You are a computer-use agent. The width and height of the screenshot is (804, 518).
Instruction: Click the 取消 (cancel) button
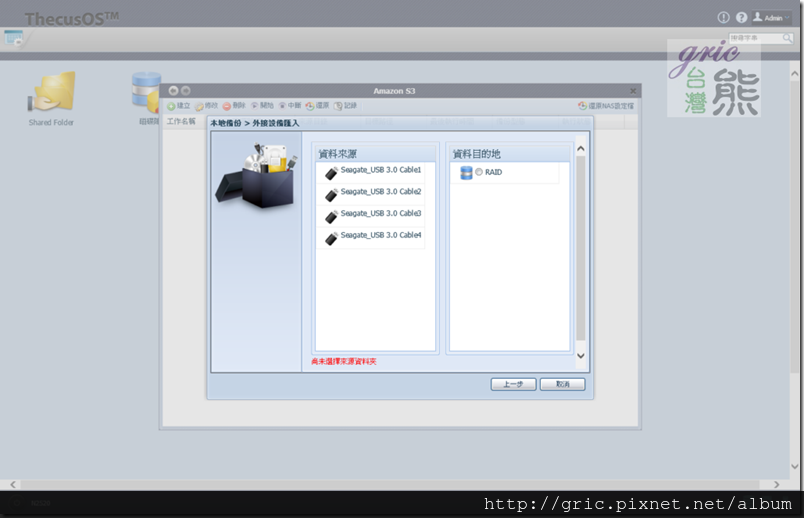click(562, 384)
